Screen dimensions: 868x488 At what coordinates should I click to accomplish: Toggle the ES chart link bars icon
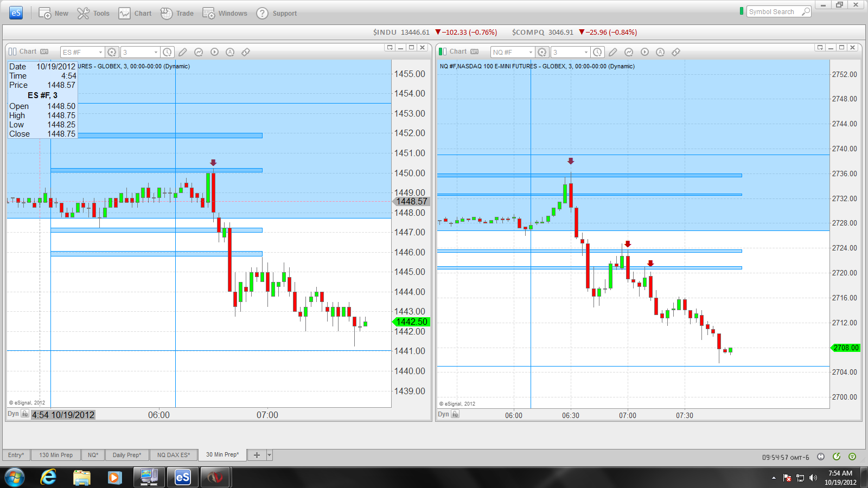point(12,52)
